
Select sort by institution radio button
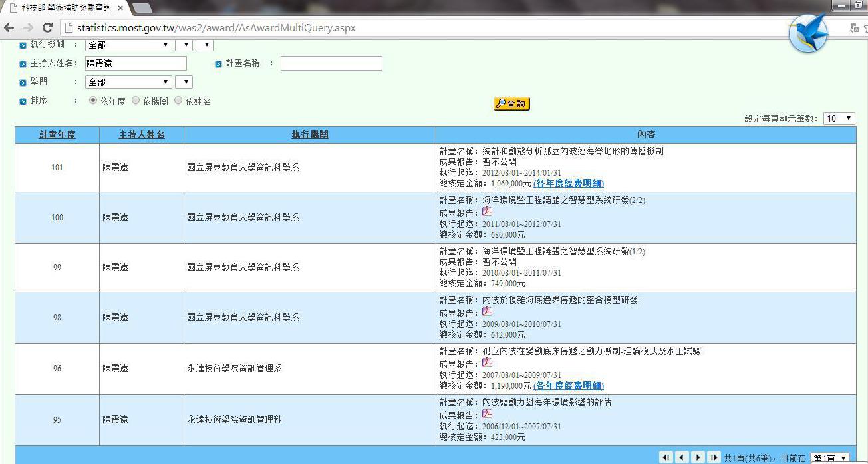(136, 101)
